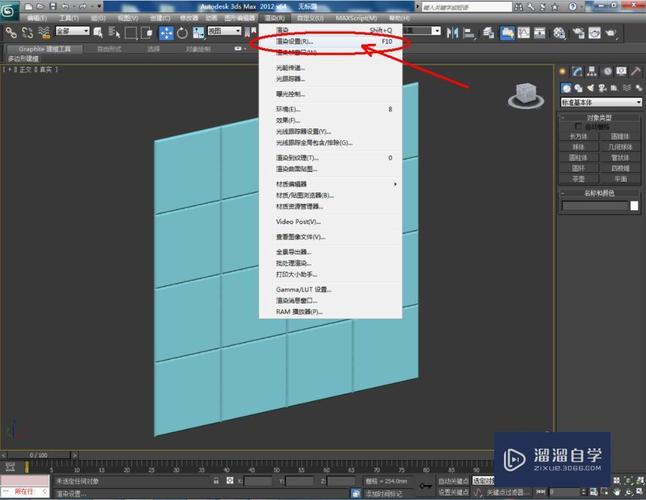Collapse the 对象类型 rollout

tap(600, 117)
